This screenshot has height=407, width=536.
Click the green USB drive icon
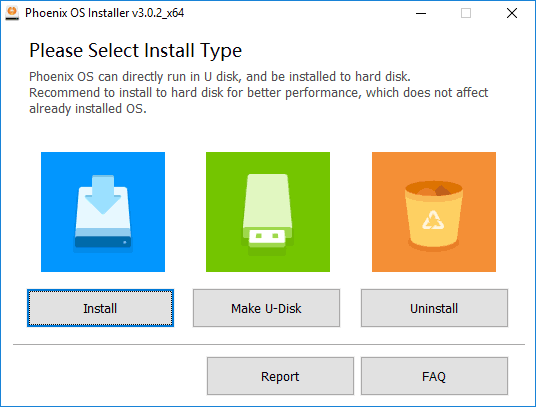[268, 212]
